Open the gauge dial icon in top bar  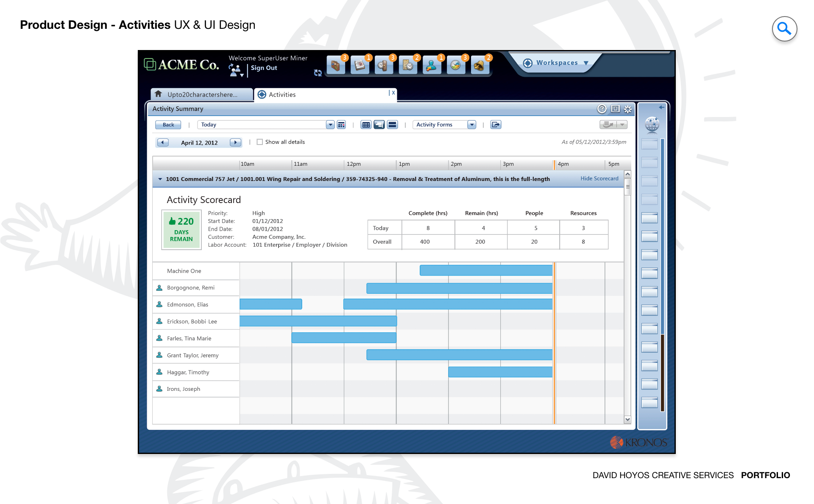coord(456,66)
